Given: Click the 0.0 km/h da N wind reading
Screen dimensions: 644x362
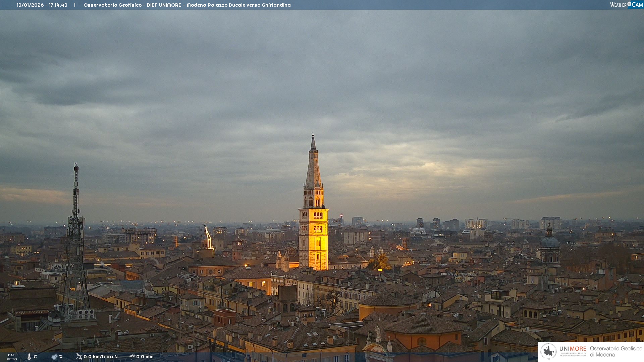Looking at the screenshot, I should coord(101,357).
